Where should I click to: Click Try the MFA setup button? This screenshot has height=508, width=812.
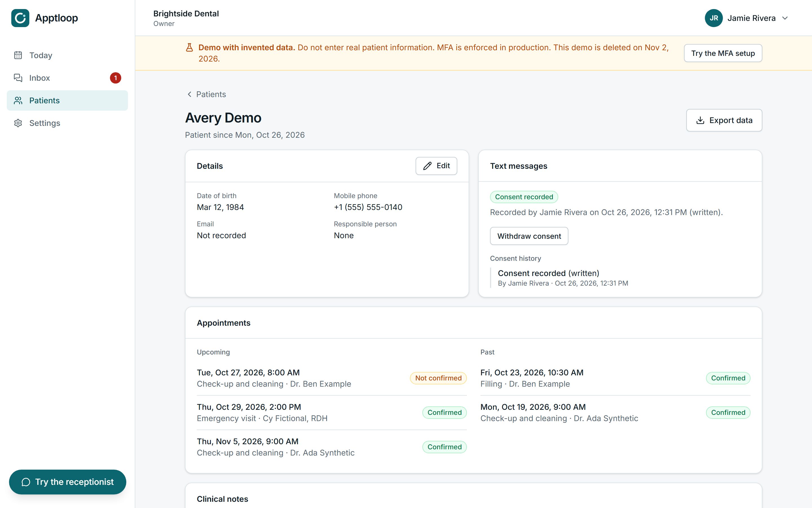(x=723, y=53)
